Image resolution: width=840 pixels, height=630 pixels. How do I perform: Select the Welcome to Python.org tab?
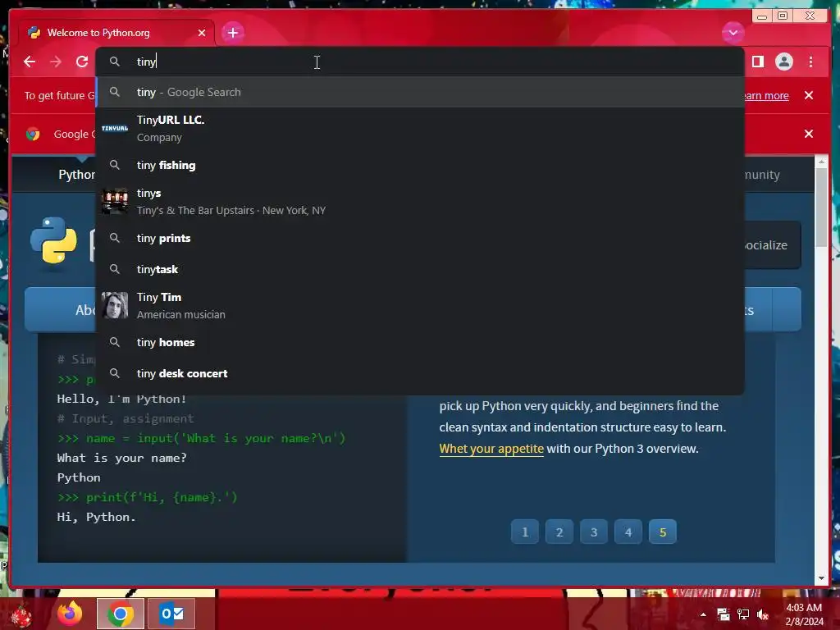click(116, 33)
